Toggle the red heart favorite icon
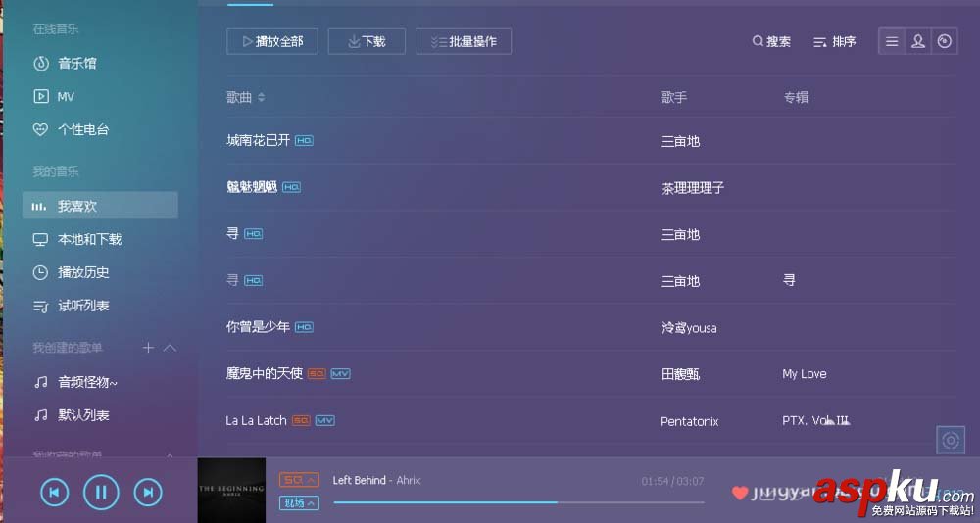 point(740,493)
